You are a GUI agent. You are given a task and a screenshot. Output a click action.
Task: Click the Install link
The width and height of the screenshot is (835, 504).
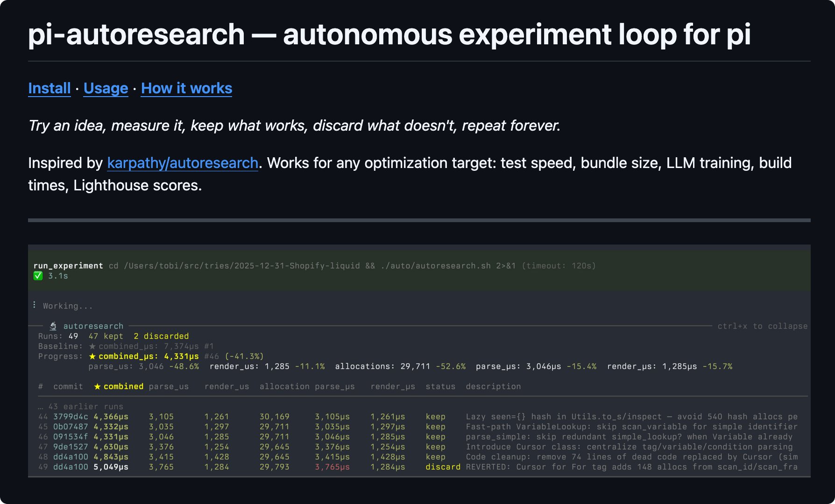(x=49, y=88)
